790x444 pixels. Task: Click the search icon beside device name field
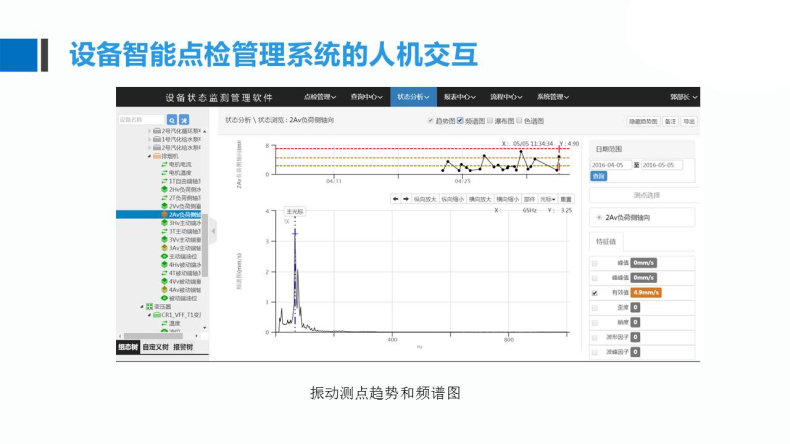pos(171,120)
